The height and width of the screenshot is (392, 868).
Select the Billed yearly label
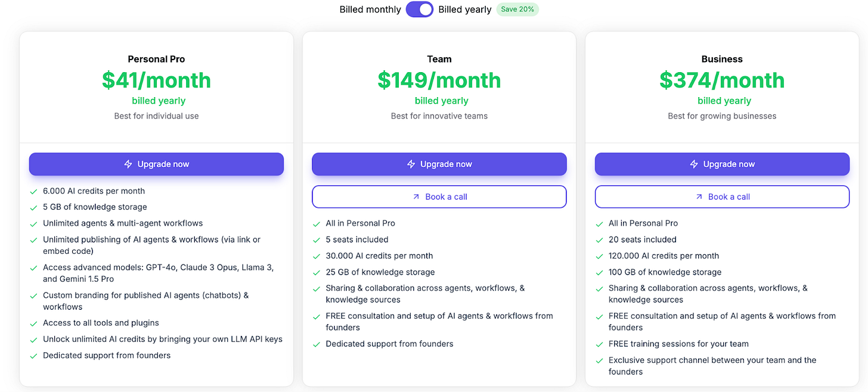(x=465, y=10)
